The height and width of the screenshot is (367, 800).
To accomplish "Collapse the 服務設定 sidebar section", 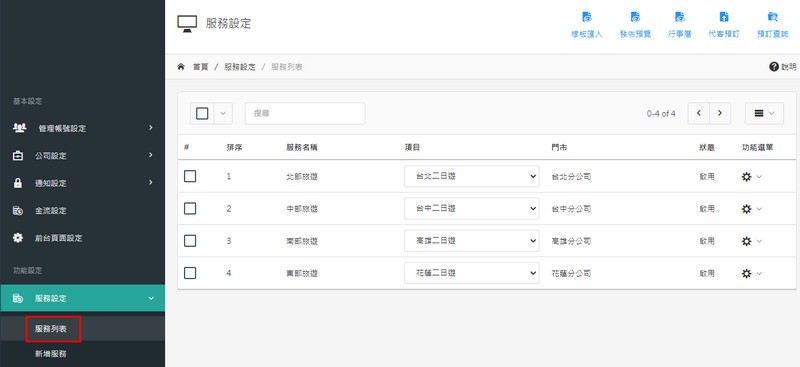I will pos(82,298).
